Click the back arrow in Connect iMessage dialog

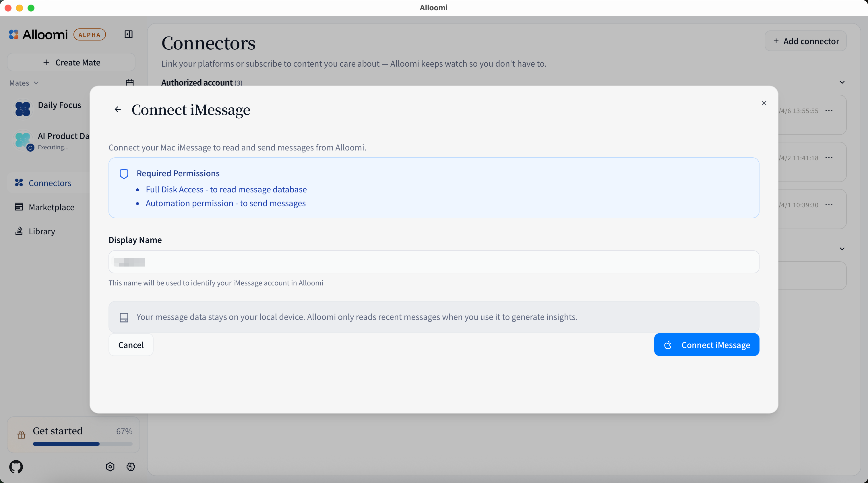click(x=117, y=109)
